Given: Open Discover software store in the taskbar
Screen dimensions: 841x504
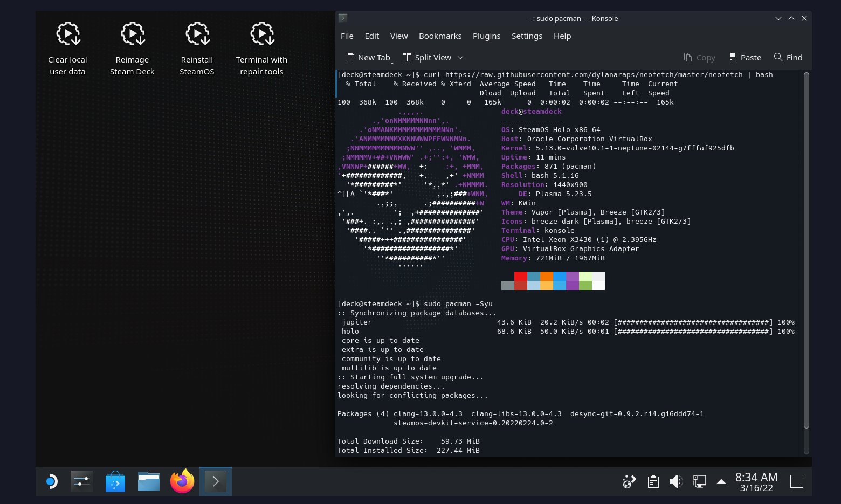Looking at the screenshot, I should pos(115,481).
